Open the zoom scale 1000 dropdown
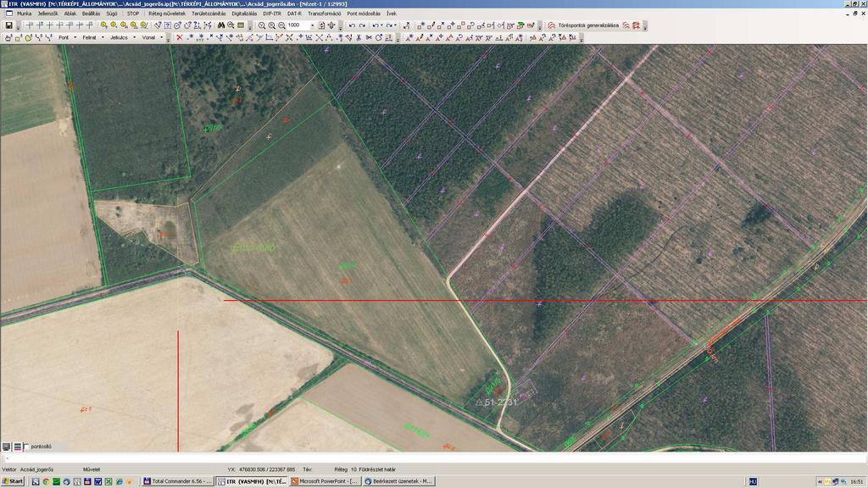868x488 pixels. (x=312, y=25)
